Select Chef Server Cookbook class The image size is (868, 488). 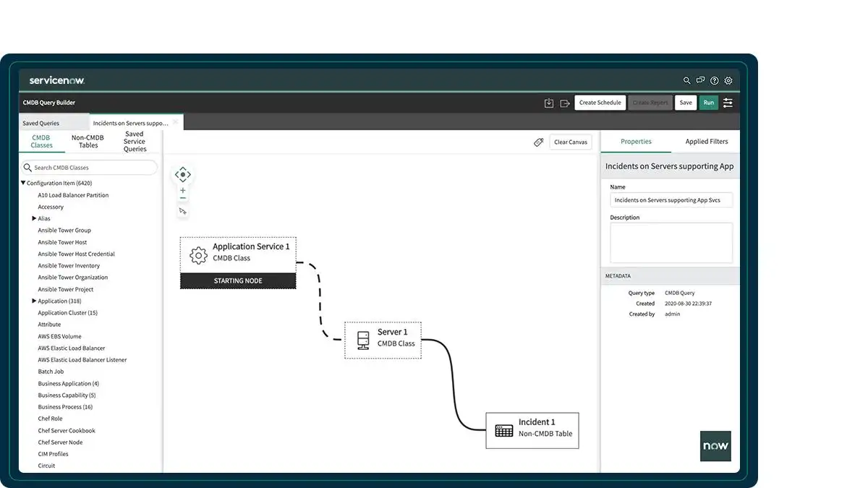[67, 431]
